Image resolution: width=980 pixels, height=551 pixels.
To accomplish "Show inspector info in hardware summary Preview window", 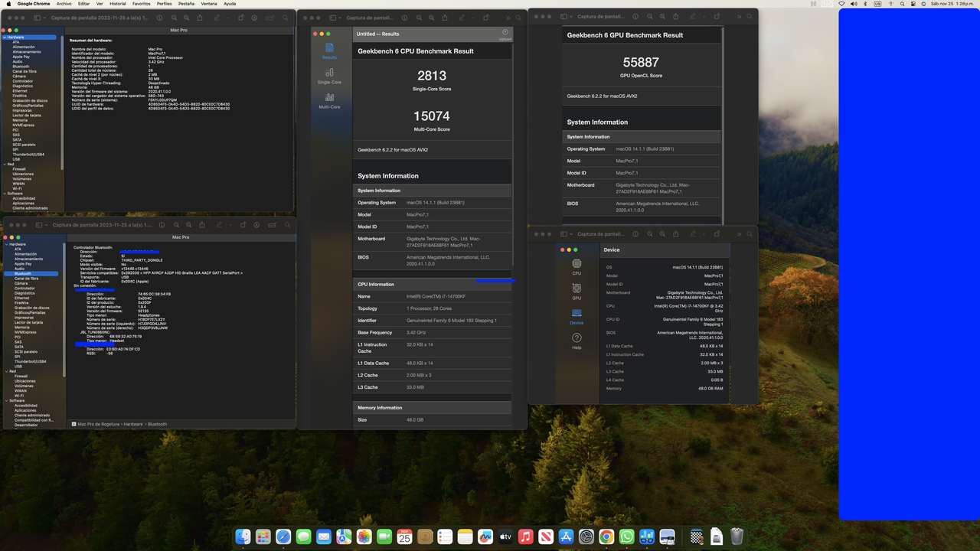I will pyautogui.click(x=159, y=17).
